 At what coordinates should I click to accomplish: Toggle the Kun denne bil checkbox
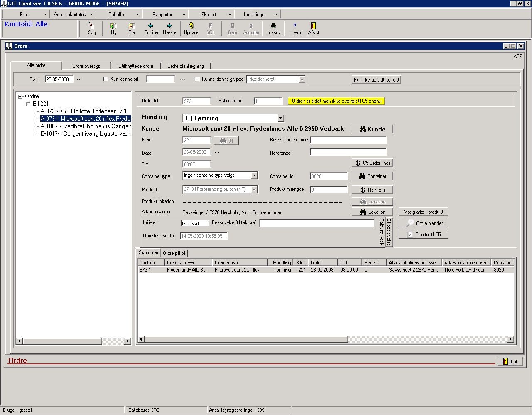click(x=106, y=79)
